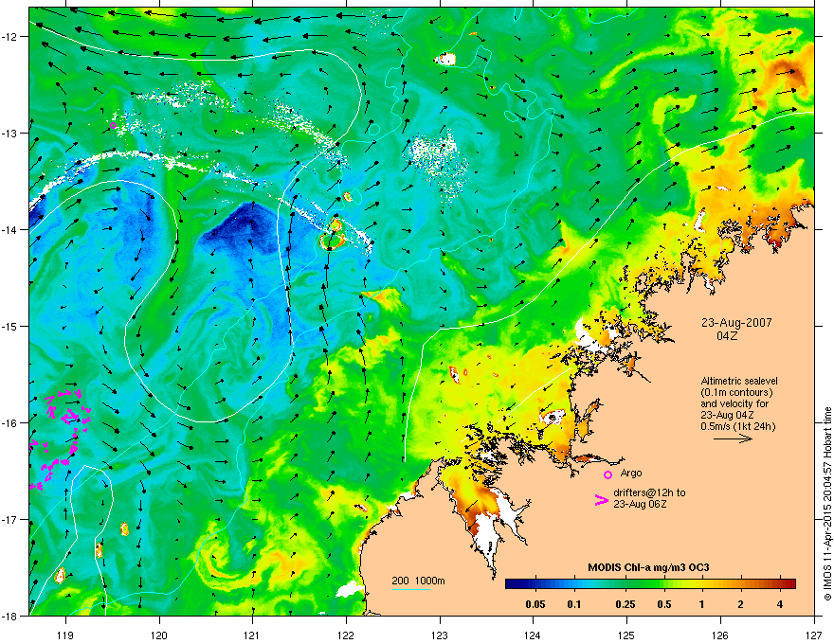Viewport: 834px width, 644px height.
Task: Click the colorbar tick label '1'
Action: coord(702,604)
